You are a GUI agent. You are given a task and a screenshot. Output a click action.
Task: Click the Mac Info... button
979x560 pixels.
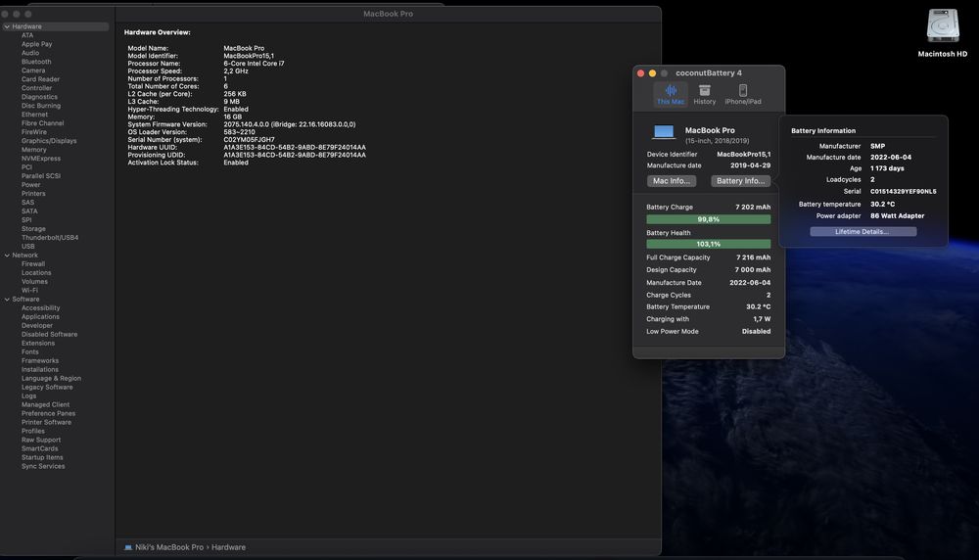[x=672, y=181]
